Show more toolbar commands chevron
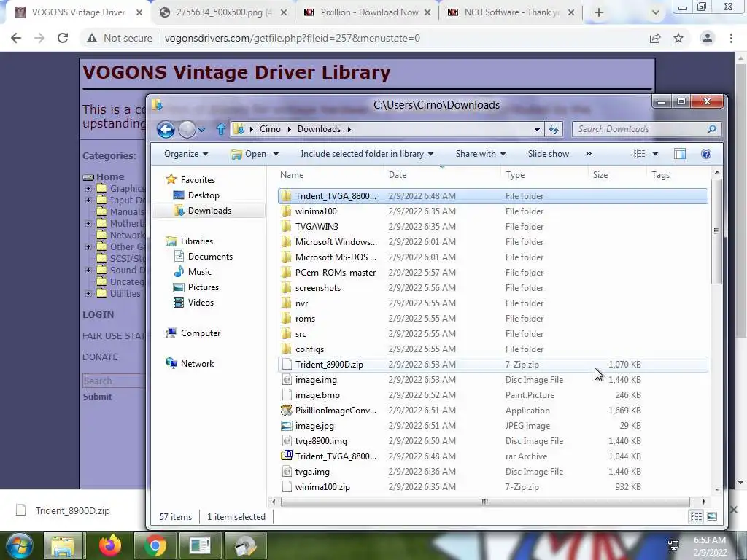747x560 pixels. tap(589, 154)
